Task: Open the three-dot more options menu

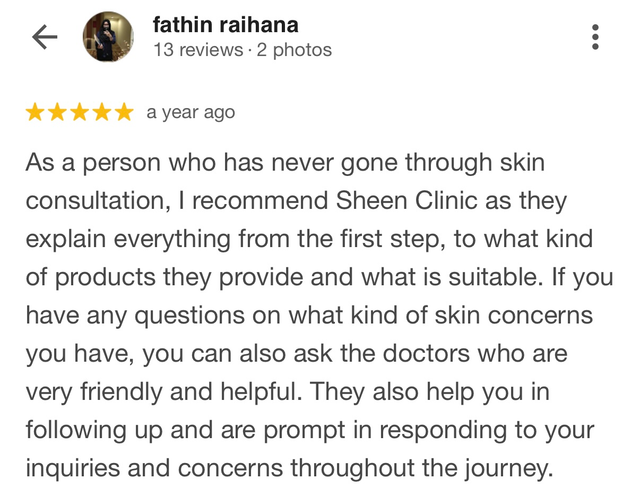Action: 595,37
